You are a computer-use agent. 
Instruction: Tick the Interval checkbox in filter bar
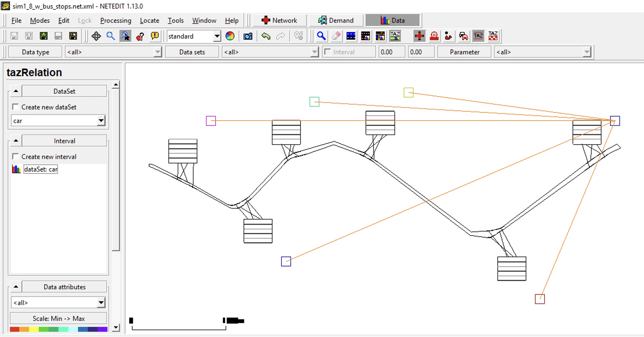(328, 52)
